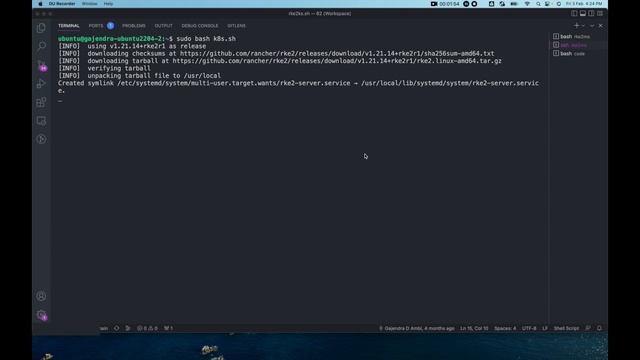640x360 pixels.
Task: Open the Manage gear icon
Action: 41,315
